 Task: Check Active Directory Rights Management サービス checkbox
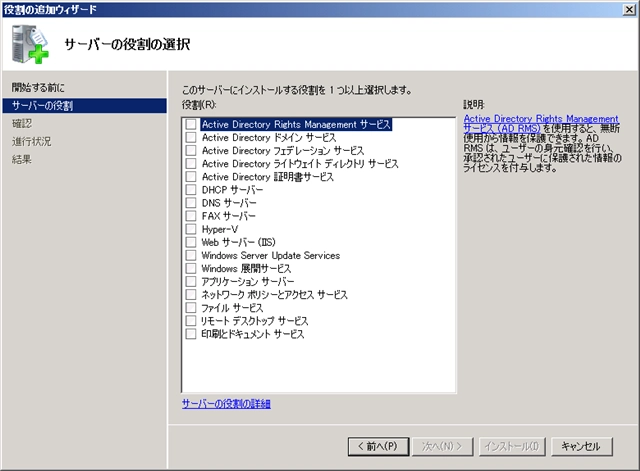pos(191,124)
